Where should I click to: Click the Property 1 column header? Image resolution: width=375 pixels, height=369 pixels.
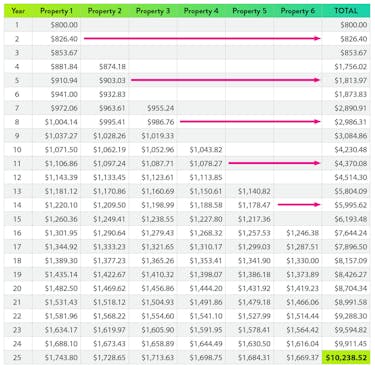pyautogui.click(x=56, y=11)
